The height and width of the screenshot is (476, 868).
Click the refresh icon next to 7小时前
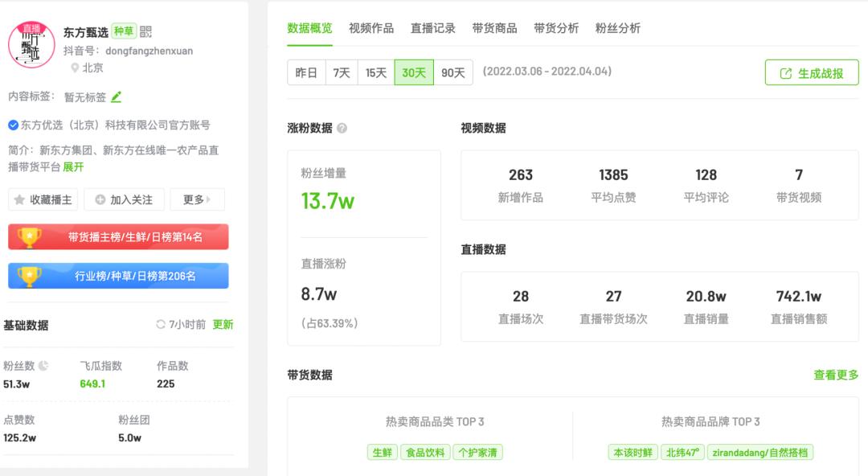[x=161, y=324]
